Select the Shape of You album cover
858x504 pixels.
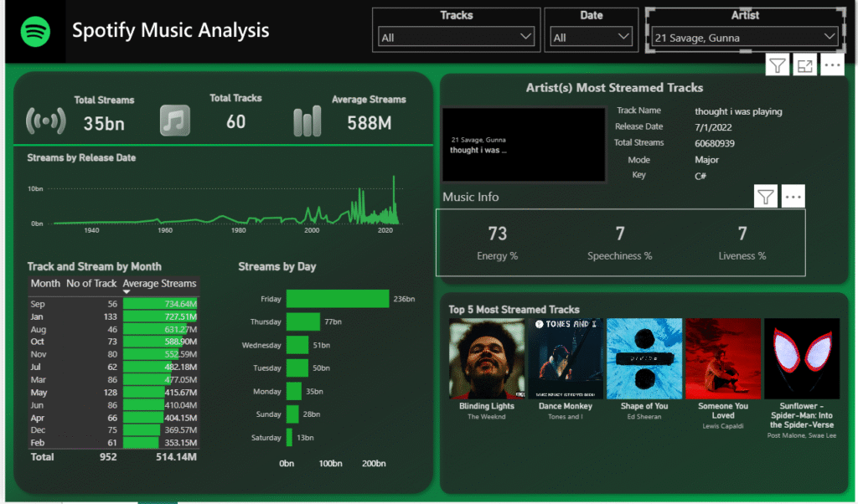pyautogui.click(x=644, y=358)
